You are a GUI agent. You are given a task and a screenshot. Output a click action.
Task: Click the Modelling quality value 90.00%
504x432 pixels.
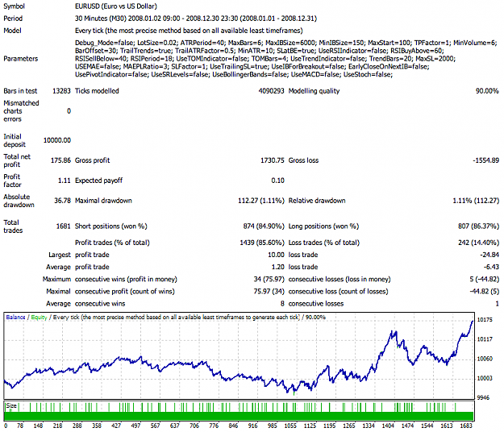click(487, 91)
